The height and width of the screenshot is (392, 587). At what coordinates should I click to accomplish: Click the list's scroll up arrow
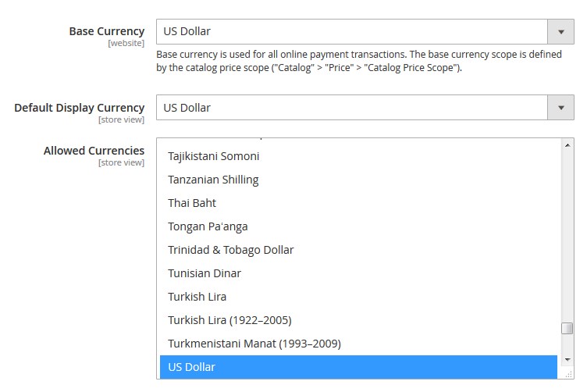pos(567,145)
